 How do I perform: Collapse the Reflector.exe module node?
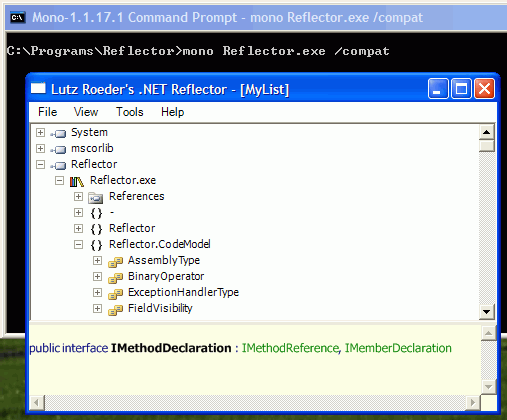[x=59, y=180]
